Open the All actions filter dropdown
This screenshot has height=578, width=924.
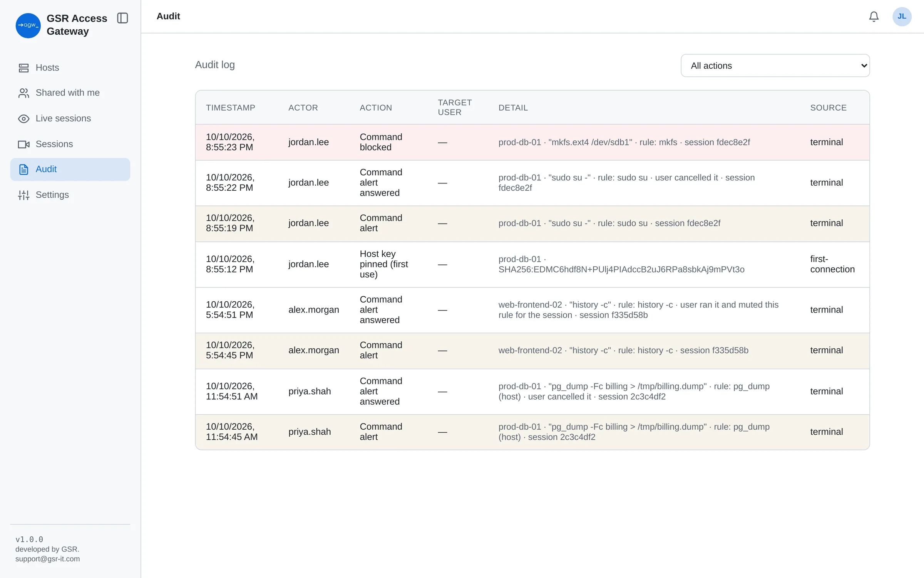(775, 66)
